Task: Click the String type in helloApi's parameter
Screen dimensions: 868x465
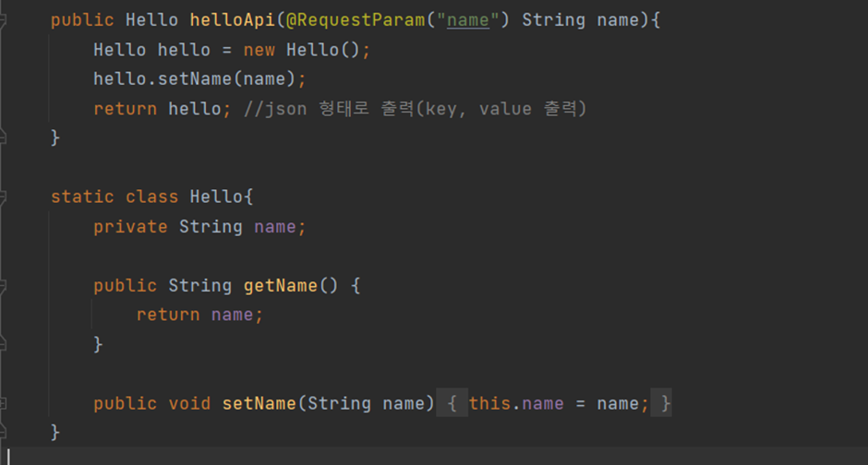Action: tap(553, 20)
